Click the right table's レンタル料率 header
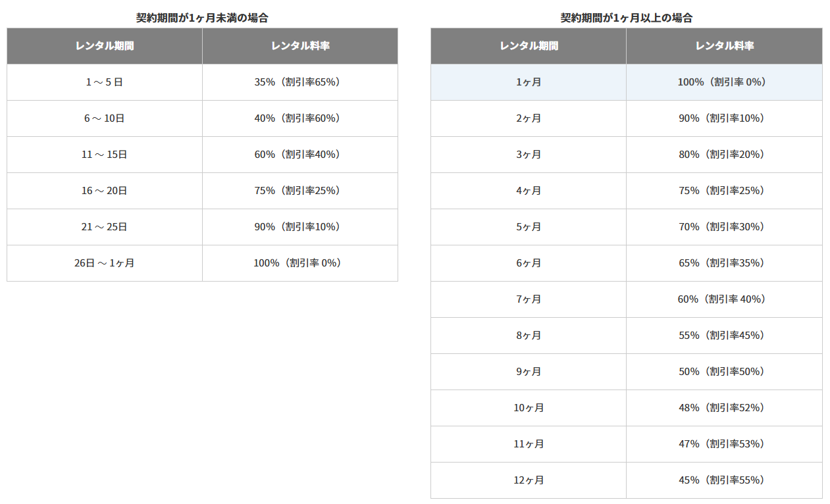The width and height of the screenshot is (830, 504). 724,46
